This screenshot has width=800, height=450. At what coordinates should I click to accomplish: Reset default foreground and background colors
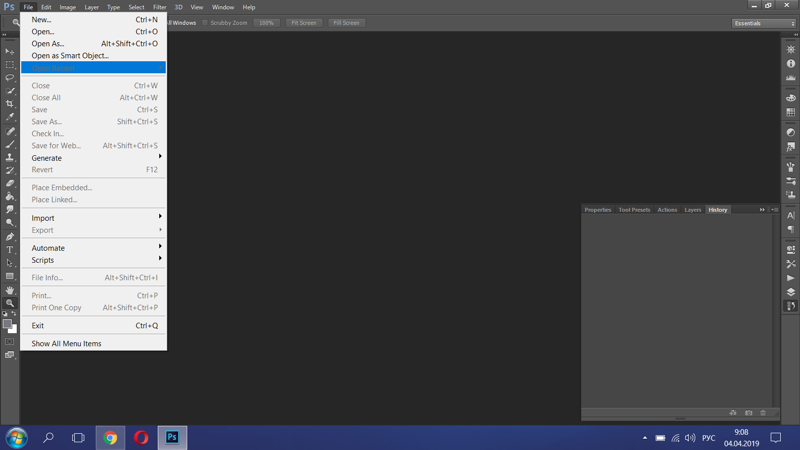(x=5, y=314)
